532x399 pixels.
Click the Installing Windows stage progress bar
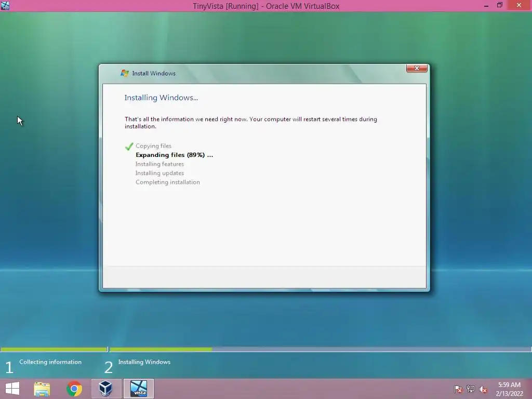pos(320,349)
